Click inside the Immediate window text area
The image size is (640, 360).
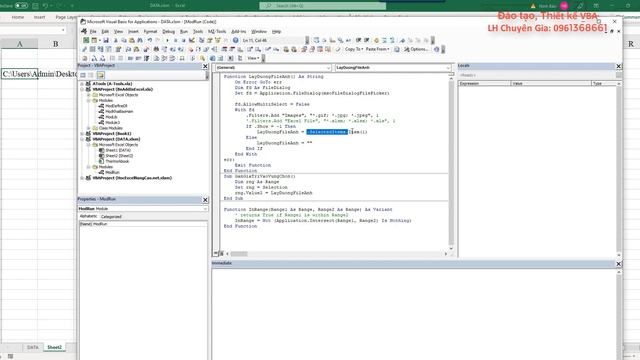[x=413, y=313]
